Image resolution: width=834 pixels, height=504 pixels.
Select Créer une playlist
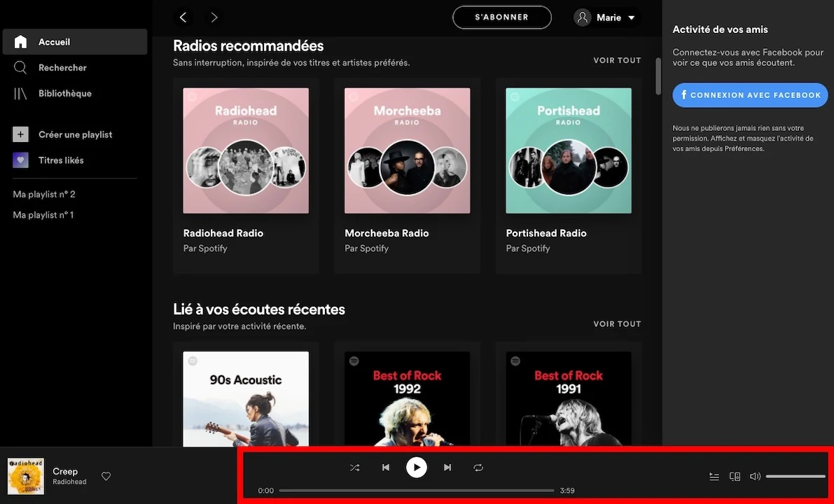coord(75,134)
